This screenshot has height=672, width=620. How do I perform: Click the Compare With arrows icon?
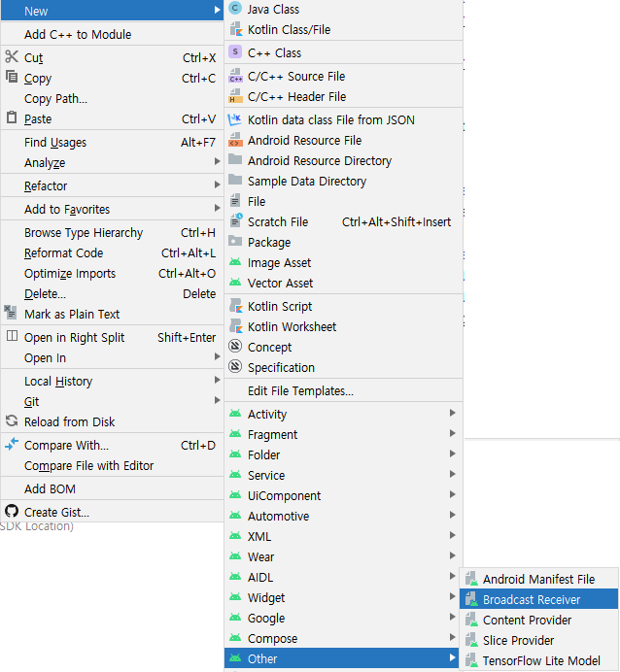coord(12,445)
